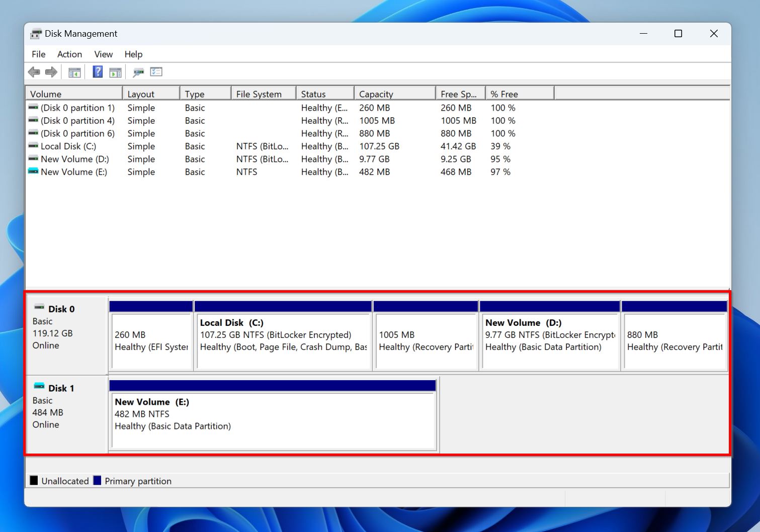Toggle the Show/Hide Action Pane toolbar icon
This screenshot has width=760, height=532.
click(x=115, y=71)
